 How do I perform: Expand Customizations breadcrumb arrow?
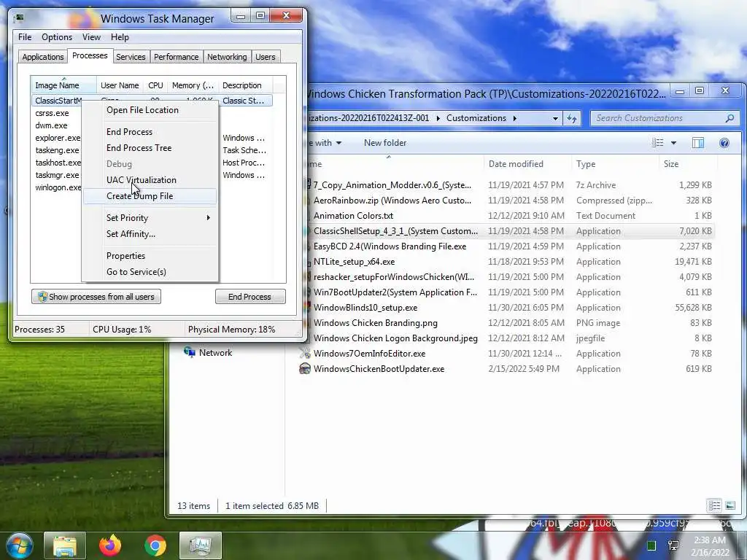click(514, 118)
